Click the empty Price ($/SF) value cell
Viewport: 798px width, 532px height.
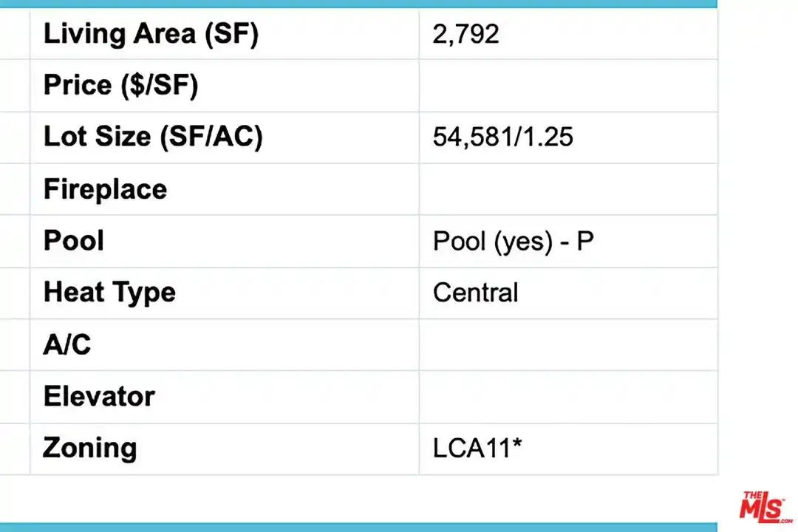click(x=568, y=86)
